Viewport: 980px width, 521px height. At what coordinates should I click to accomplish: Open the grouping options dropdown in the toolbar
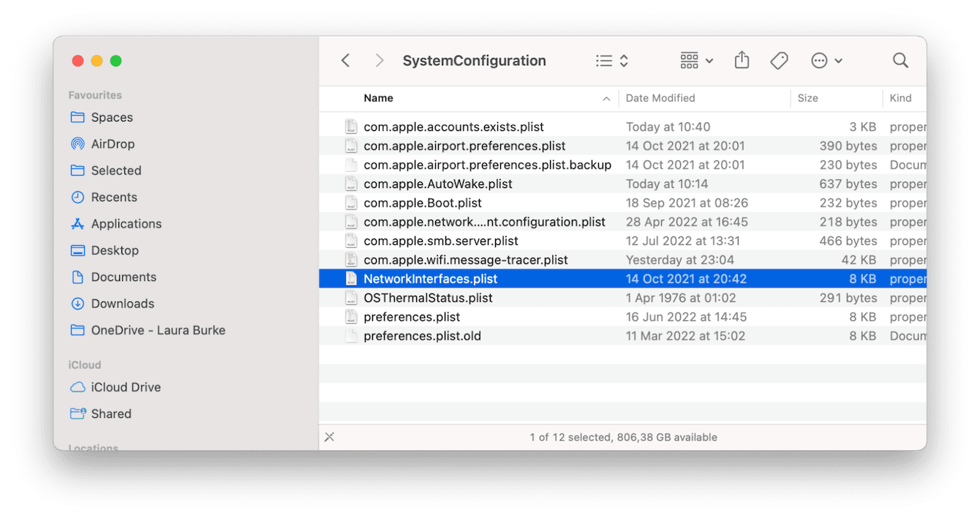click(x=695, y=60)
